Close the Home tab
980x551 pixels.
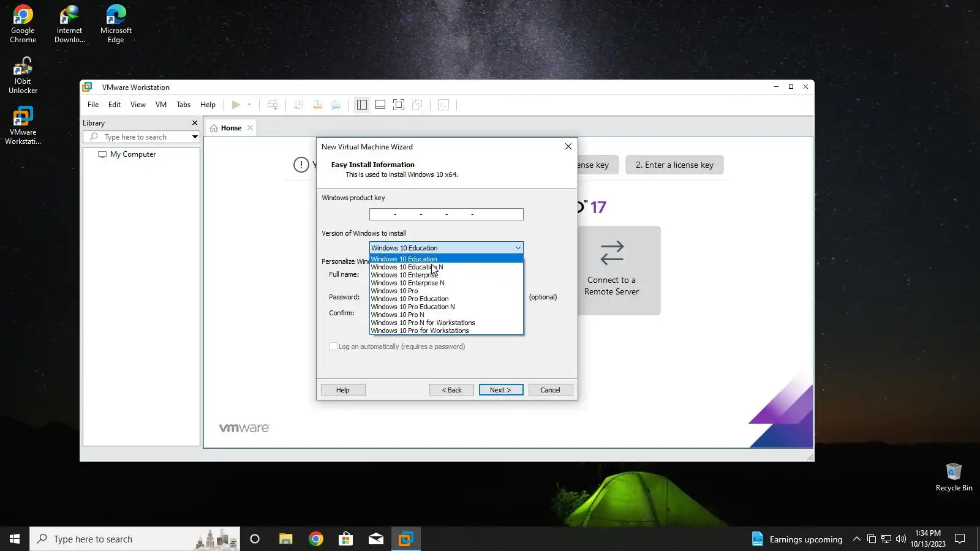coord(250,128)
